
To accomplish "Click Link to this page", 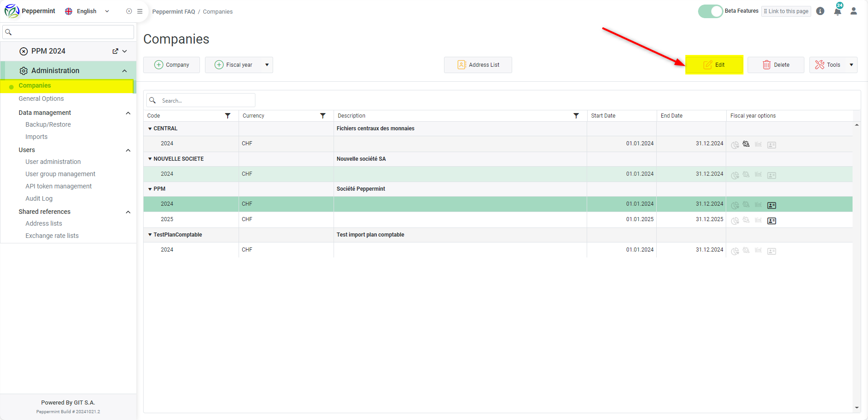I will (x=786, y=11).
